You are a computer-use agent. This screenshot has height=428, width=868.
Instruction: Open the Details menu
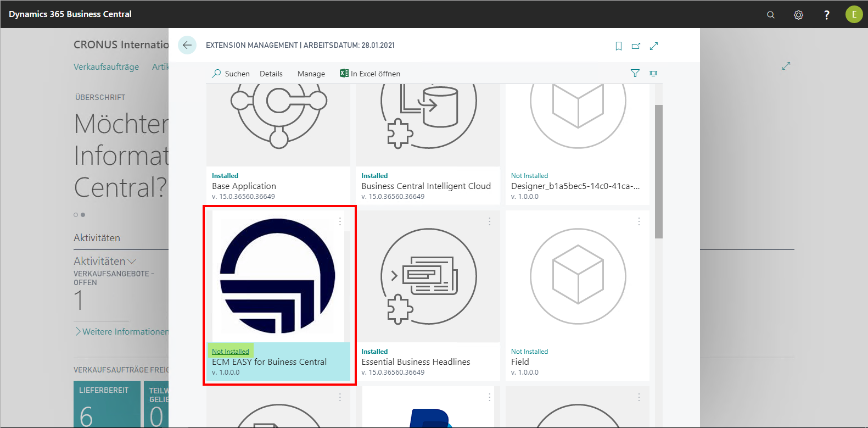click(271, 74)
